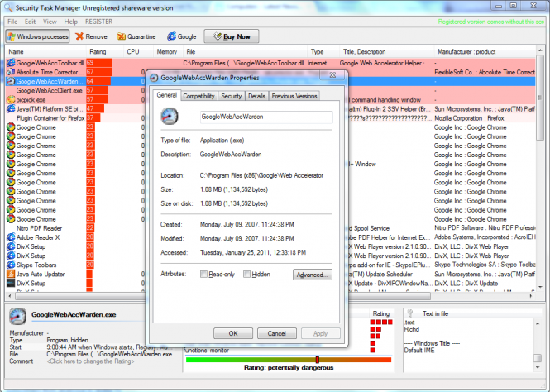This screenshot has height=392, width=550.
Task: Click process list horizontal scrollbar right arrow
Action: (x=531, y=296)
